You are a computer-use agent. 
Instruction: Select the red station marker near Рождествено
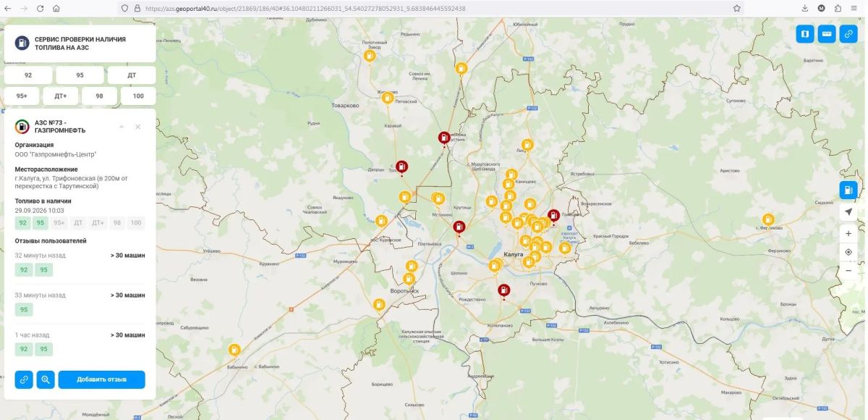504,290
